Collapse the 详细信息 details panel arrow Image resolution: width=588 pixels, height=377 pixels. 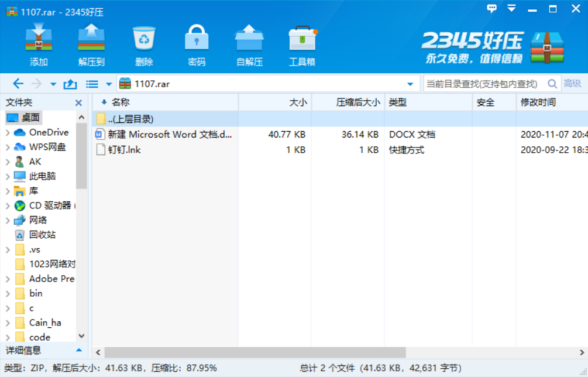pyautogui.click(x=79, y=351)
